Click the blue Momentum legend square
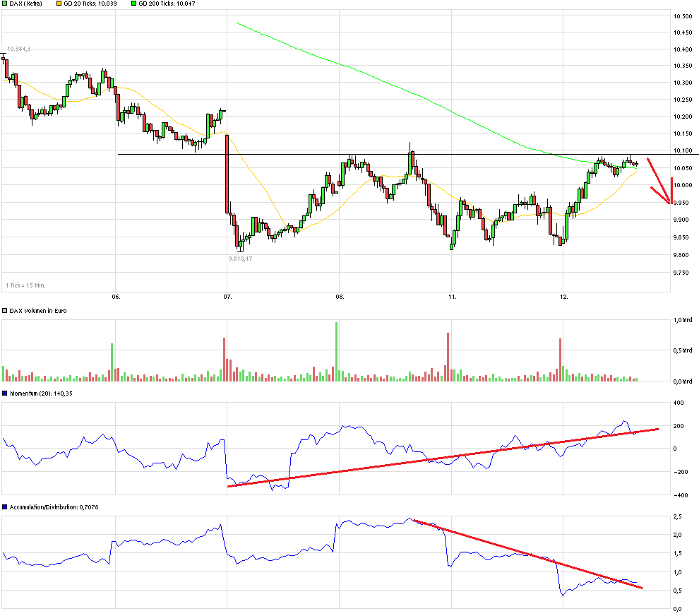699x616 pixels. click(4, 393)
